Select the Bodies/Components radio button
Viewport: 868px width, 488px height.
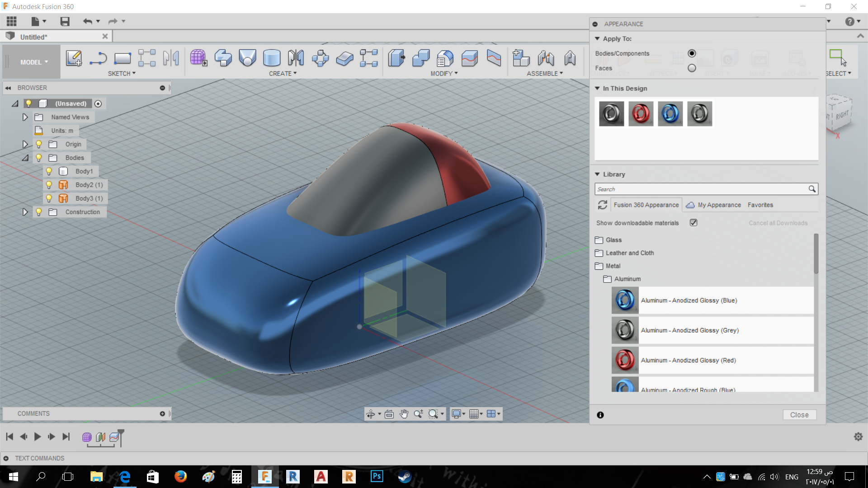692,53
